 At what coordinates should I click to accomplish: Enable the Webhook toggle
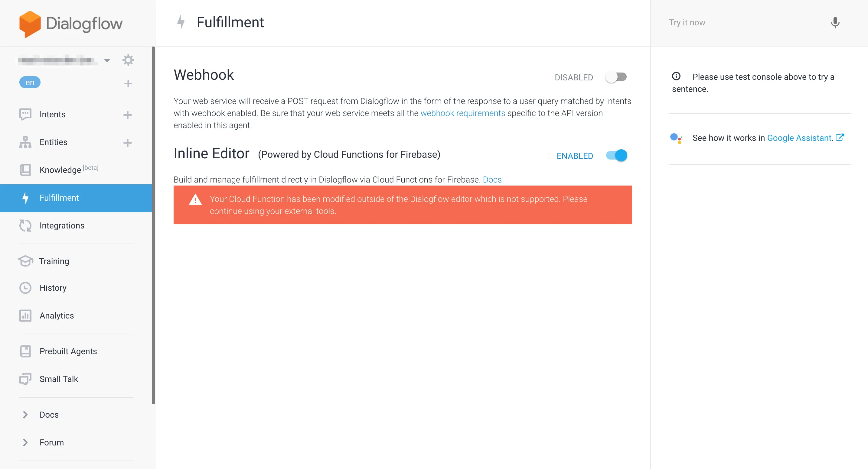[616, 77]
